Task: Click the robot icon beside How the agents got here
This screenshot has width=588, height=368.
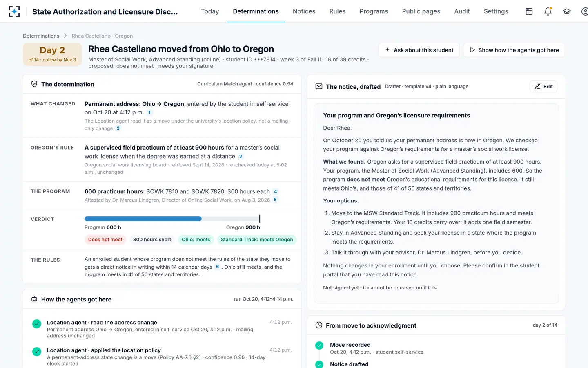Action: (x=34, y=299)
